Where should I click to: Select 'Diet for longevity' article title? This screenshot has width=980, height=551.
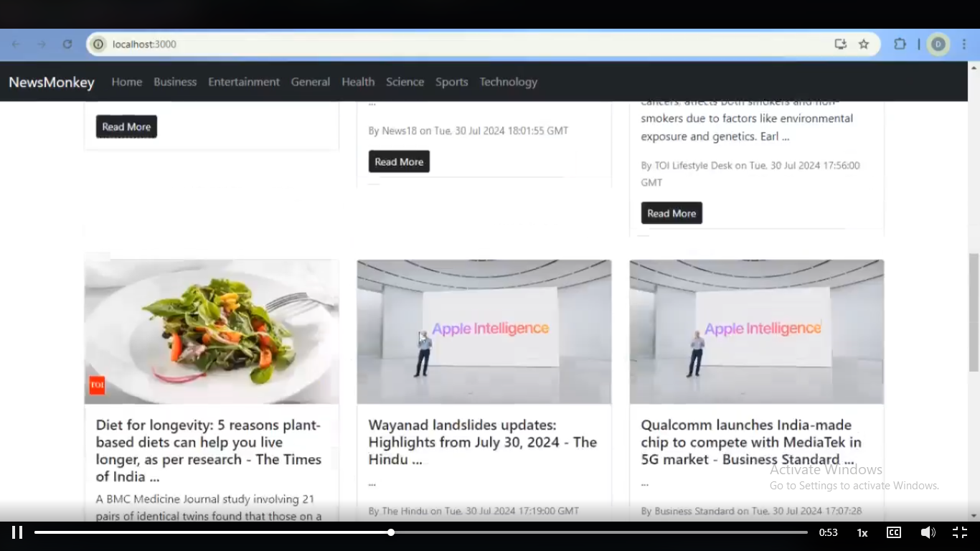(209, 451)
